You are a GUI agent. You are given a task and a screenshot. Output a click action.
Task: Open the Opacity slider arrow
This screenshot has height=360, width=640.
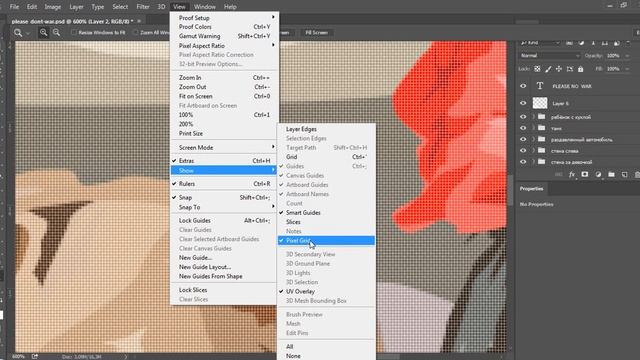click(x=627, y=56)
